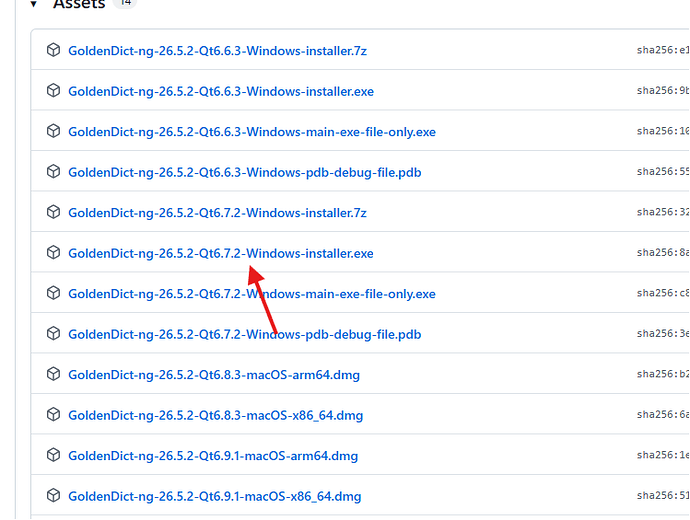
Task: Download Qt6.6.3-Windows-main-exe-file-only.exe asset
Action: tap(252, 132)
